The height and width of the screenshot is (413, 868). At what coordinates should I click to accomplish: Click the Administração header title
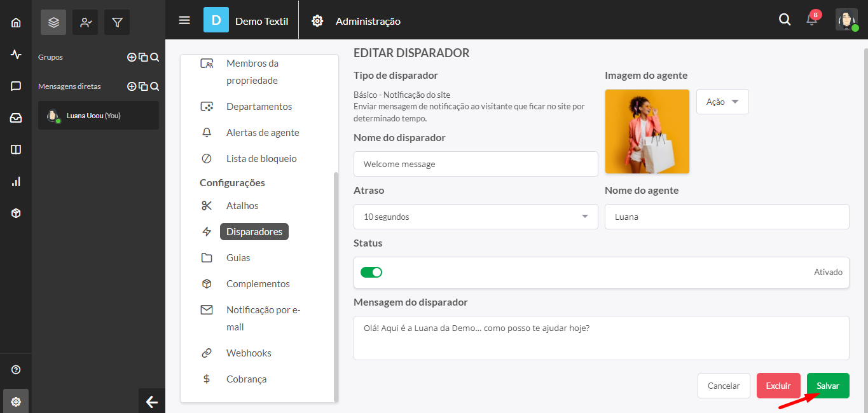368,21
